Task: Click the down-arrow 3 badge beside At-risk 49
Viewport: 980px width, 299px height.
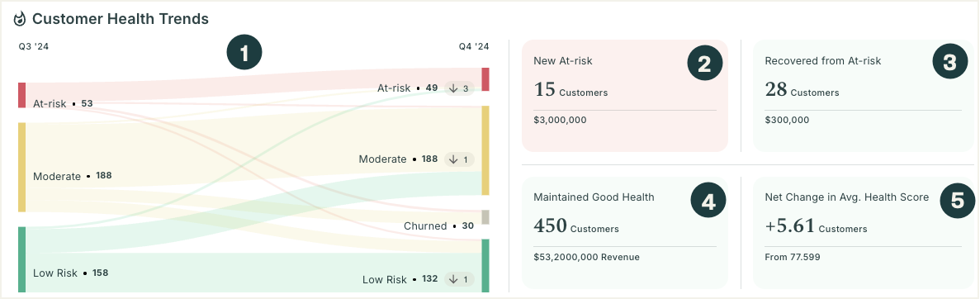Action: tap(459, 88)
